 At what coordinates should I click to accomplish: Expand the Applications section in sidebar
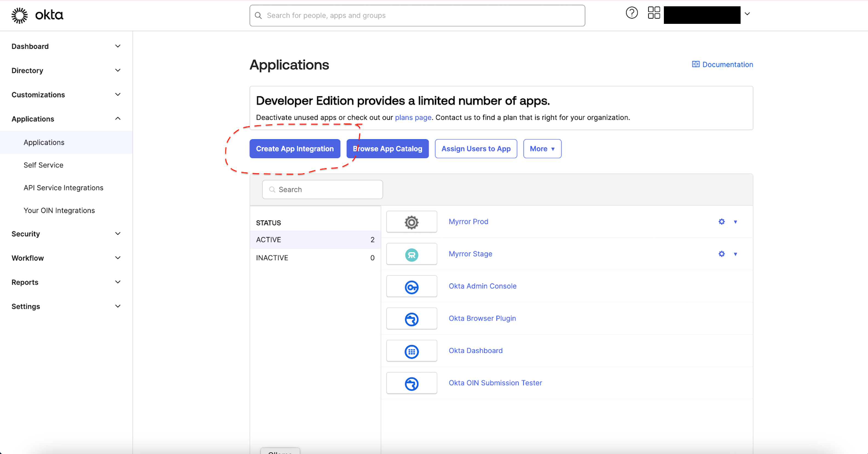pos(118,119)
